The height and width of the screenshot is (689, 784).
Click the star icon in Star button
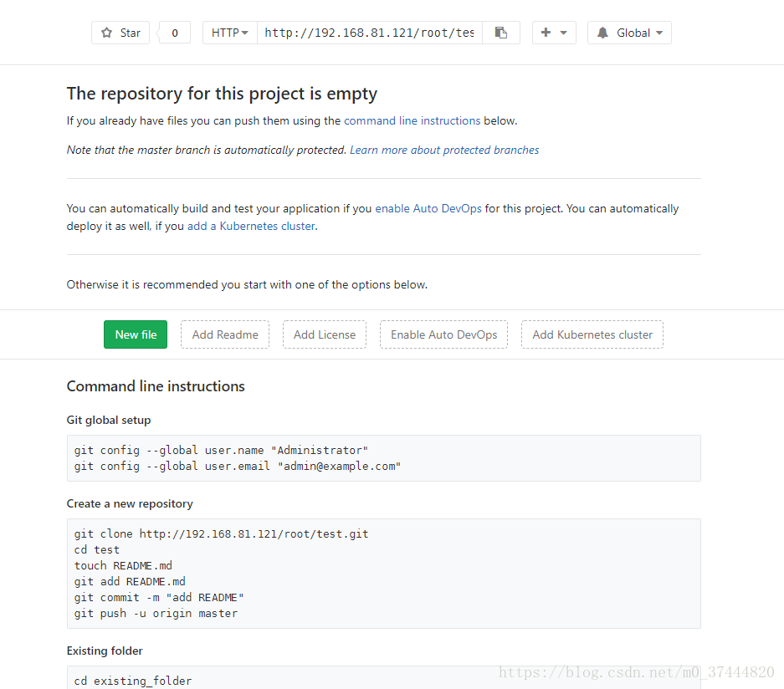coord(106,33)
